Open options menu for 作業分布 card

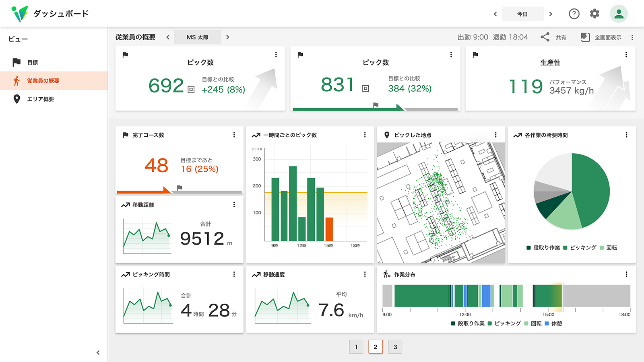(x=626, y=274)
